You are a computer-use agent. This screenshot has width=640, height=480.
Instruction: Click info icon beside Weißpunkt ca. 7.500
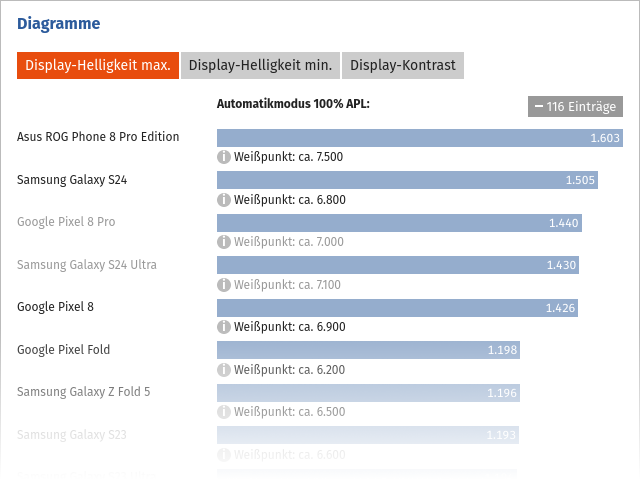224,157
